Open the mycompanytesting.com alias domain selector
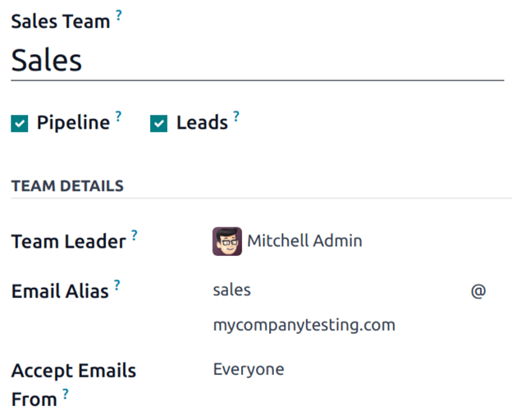 pos(304,325)
